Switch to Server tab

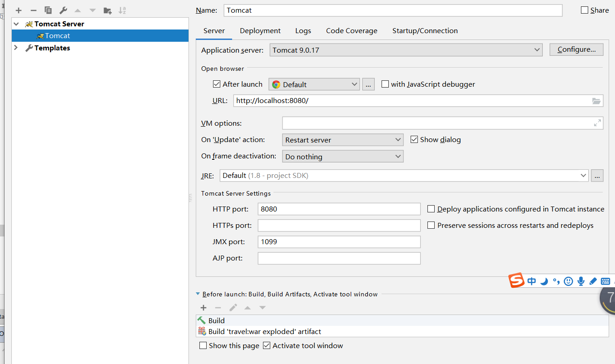coord(214,31)
